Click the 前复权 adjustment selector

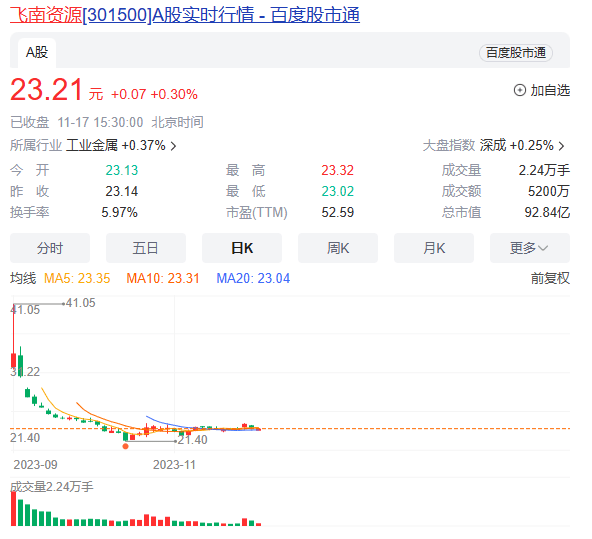point(550,278)
